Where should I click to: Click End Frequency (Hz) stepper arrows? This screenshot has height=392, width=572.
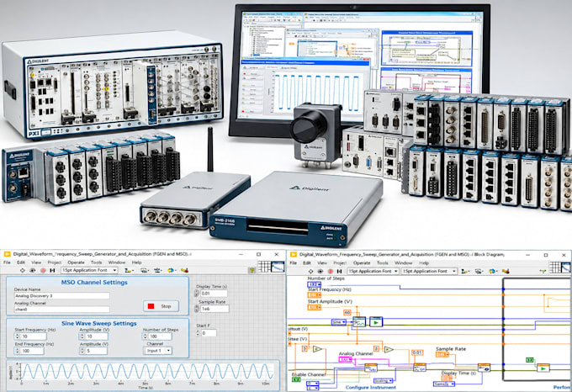[17, 351]
